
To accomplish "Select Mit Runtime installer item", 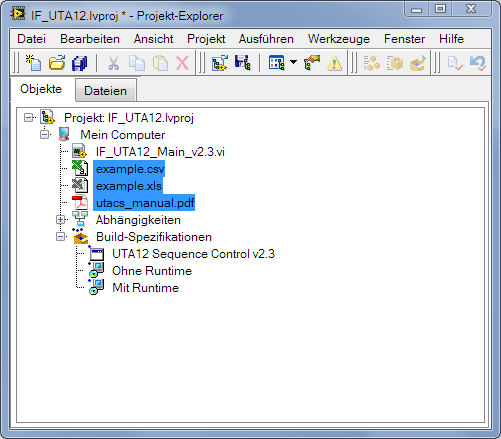I will [145, 288].
